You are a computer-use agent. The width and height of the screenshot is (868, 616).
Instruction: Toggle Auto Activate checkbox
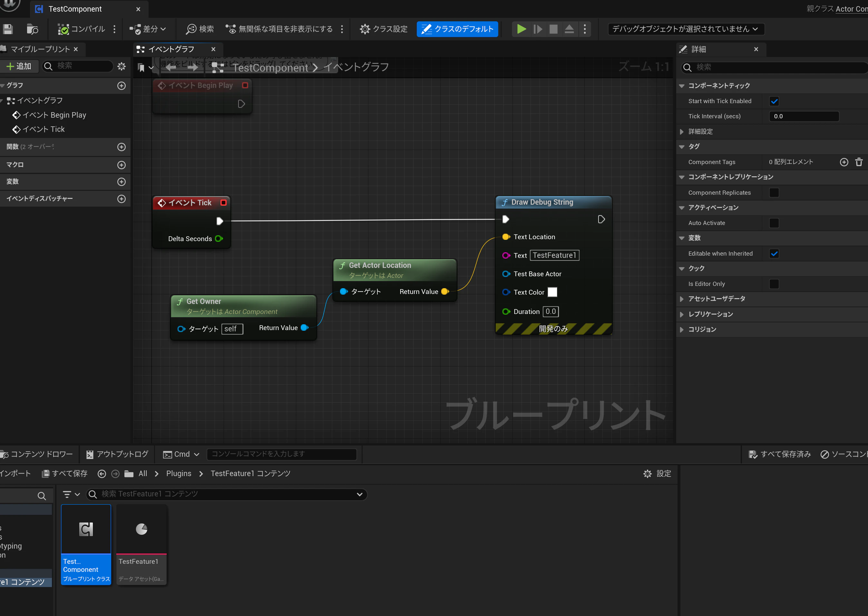pyautogui.click(x=774, y=223)
